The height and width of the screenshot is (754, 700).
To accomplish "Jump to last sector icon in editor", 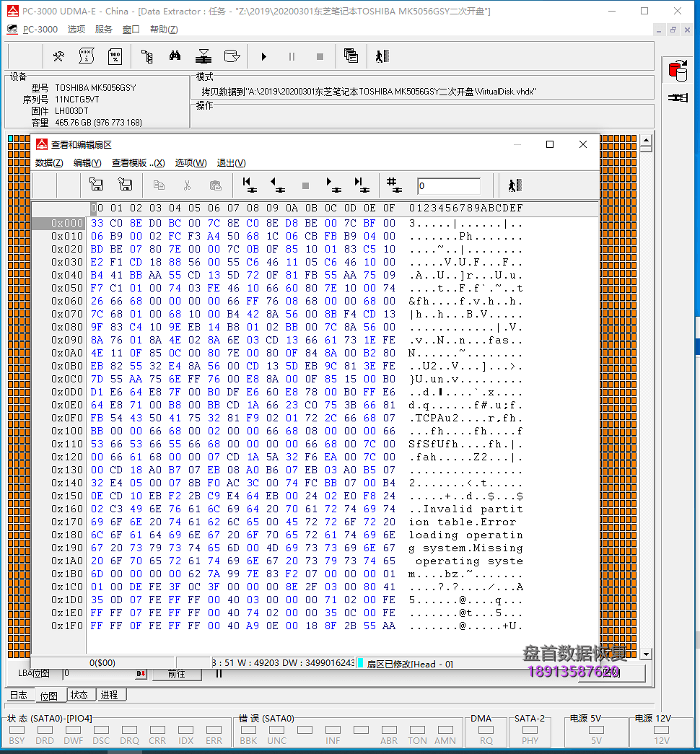I will [x=362, y=185].
